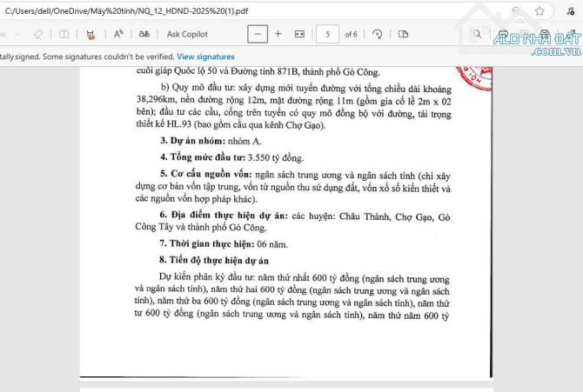Open the Translate tool

(144, 34)
